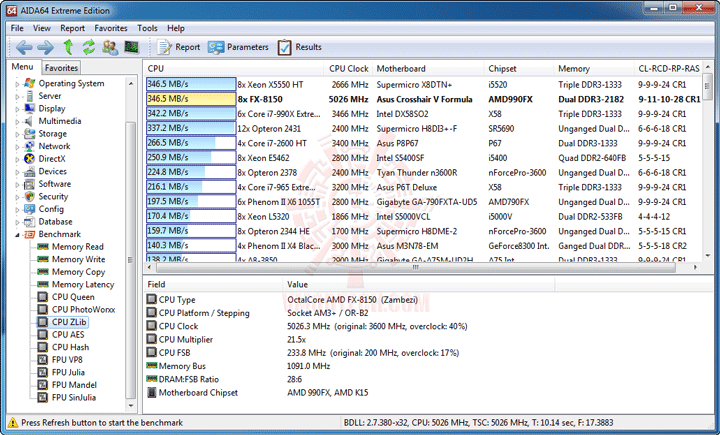The width and height of the screenshot is (720, 435).
Task: Click the Forward navigation arrow
Action: pyautogui.click(x=45, y=47)
